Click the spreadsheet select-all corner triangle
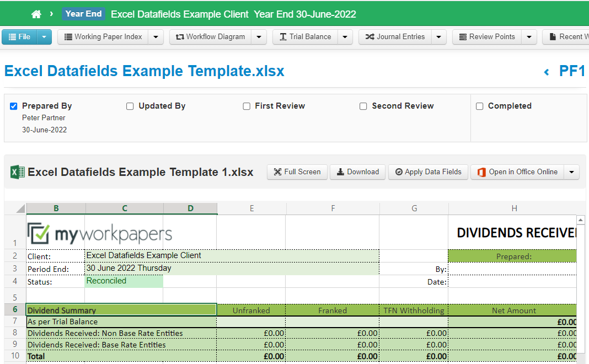 pyautogui.click(x=20, y=208)
